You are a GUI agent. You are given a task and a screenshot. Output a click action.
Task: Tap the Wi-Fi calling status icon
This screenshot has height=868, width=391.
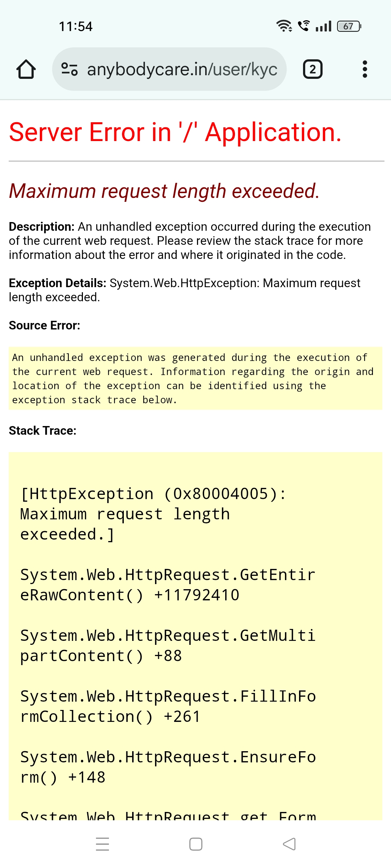tap(304, 26)
